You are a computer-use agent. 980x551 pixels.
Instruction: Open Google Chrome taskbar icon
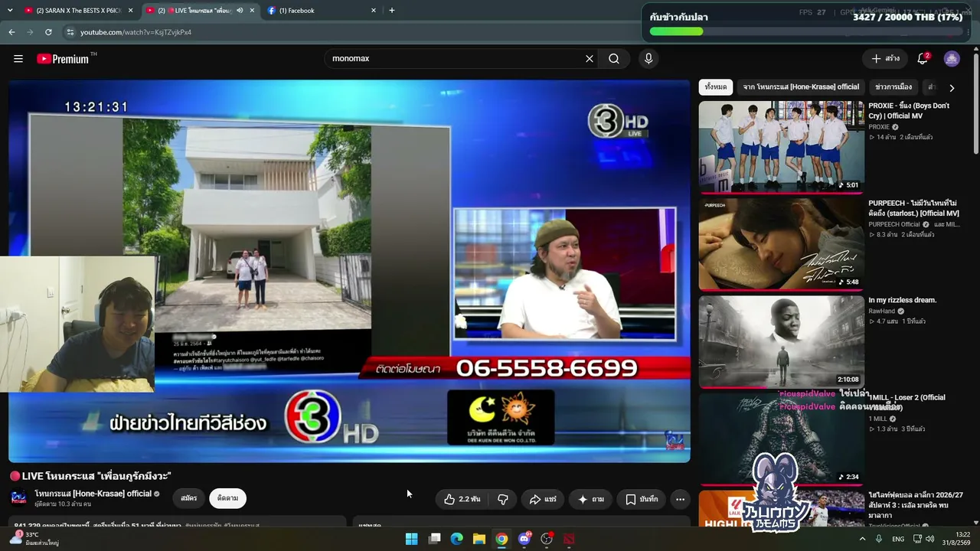(501, 539)
